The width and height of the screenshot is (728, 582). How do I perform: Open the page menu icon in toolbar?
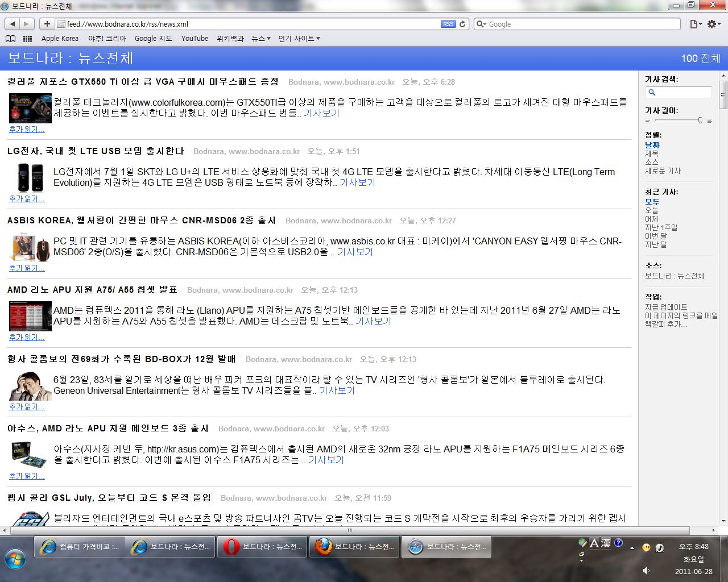point(696,24)
